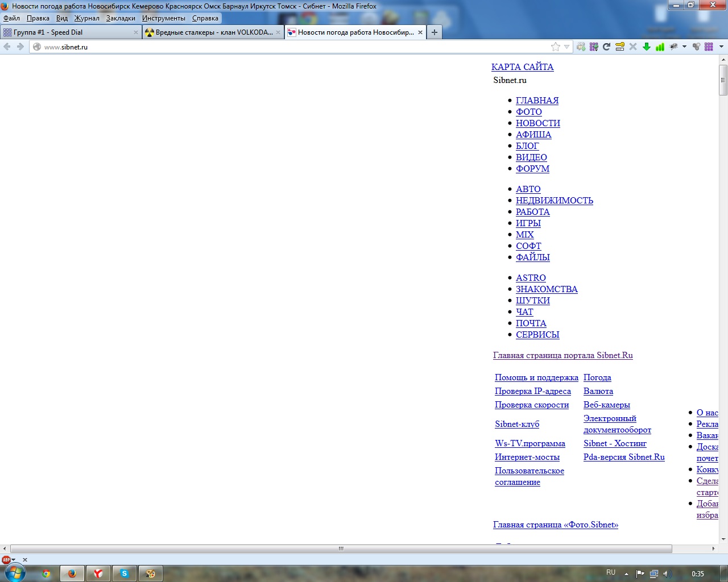
Task: Click the horizontal scrollbar right arrow
Action: [x=714, y=548]
